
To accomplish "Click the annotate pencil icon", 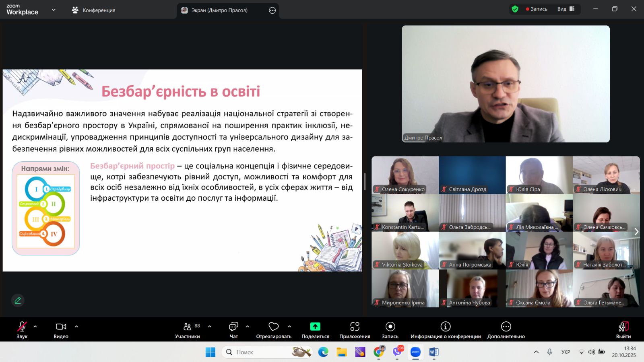I will [18, 300].
